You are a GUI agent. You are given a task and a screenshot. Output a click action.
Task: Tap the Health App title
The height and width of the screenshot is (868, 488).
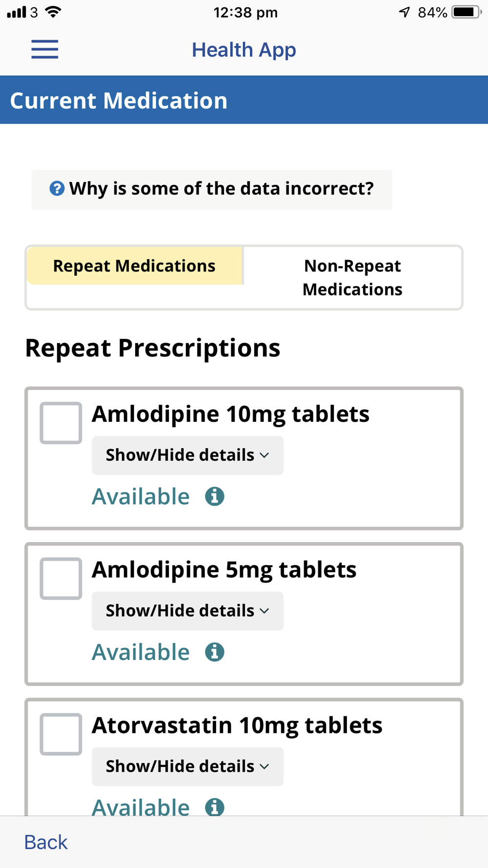(x=244, y=50)
